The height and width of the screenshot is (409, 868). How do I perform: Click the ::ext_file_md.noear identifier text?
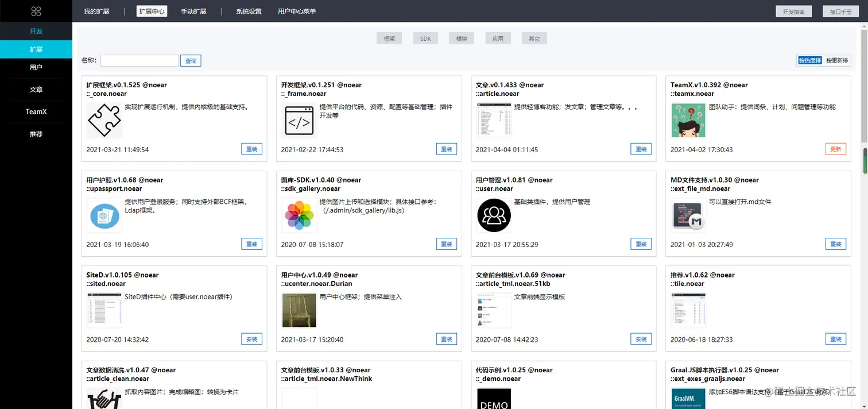click(700, 188)
